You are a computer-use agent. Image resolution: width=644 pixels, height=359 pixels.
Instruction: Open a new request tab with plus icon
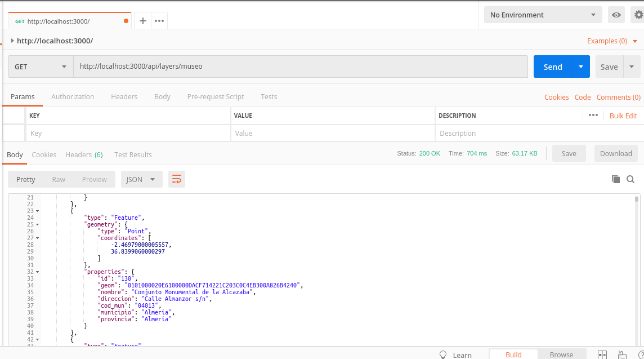[x=143, y=21]
